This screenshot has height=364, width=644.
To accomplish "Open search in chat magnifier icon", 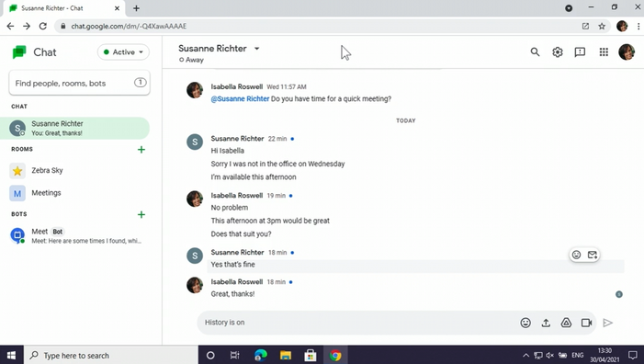I will click(535, 51).
